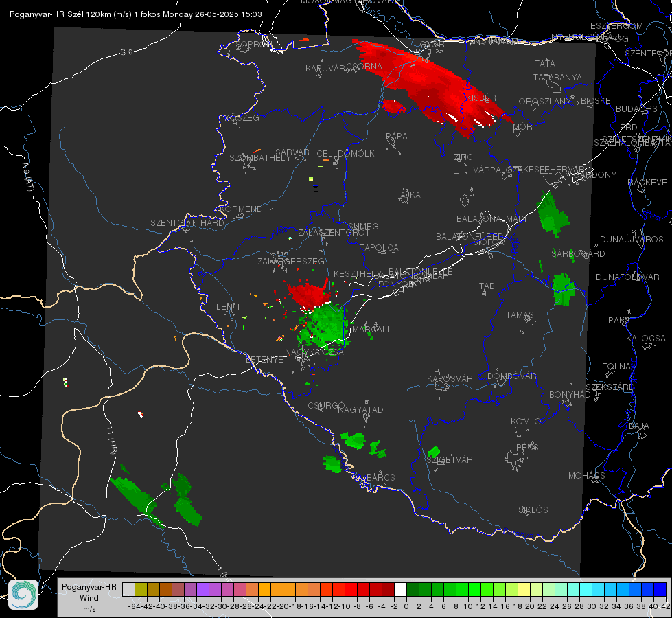The height and width of the screenshot is (618, 672).
Task: Select the SZOMBATHELY label
Action: point(260,158)
